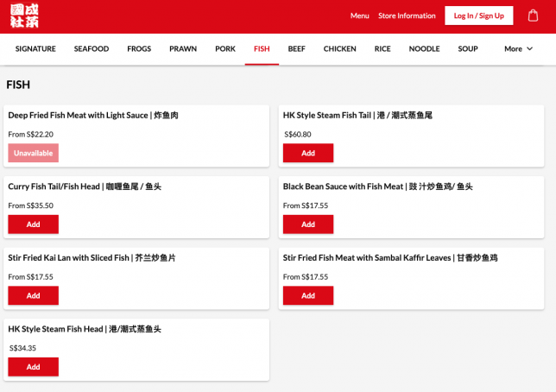Click the restaurant logo in header
556x392 pixels.
coord(24,16)
